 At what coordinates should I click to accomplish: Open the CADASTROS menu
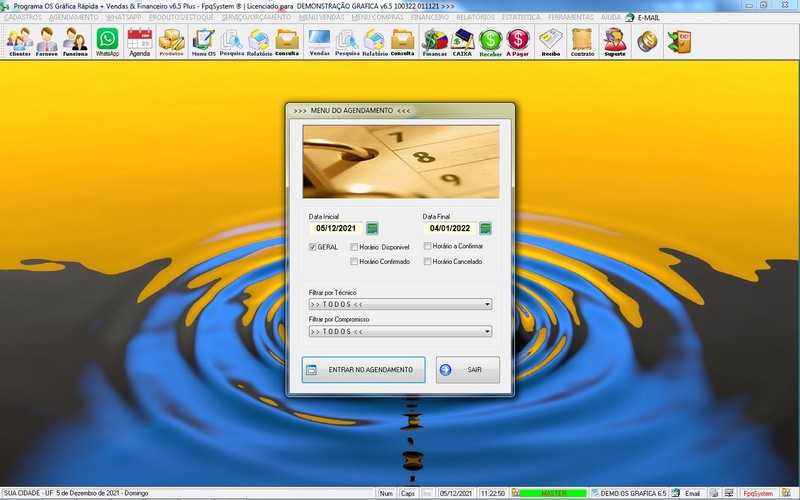tap(22, 17)
